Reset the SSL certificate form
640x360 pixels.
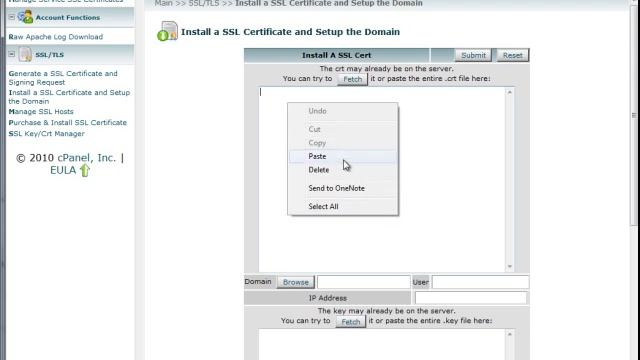[x=513, y=55]
